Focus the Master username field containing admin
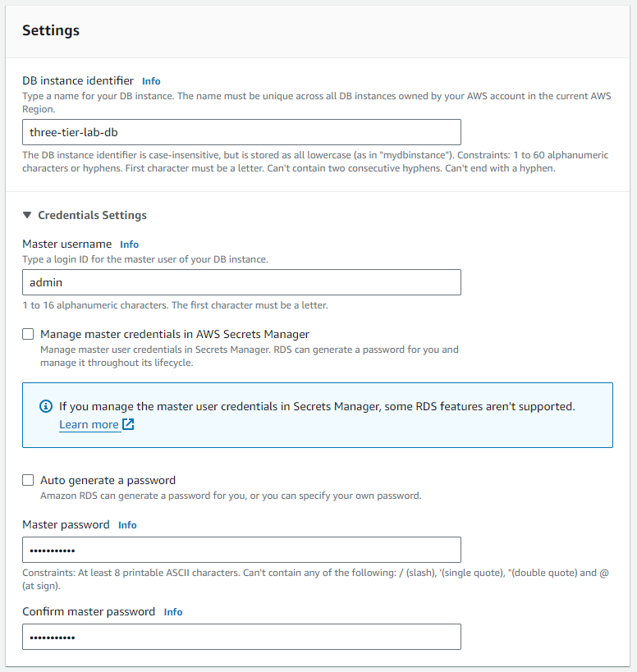 (x=241, y=282)
